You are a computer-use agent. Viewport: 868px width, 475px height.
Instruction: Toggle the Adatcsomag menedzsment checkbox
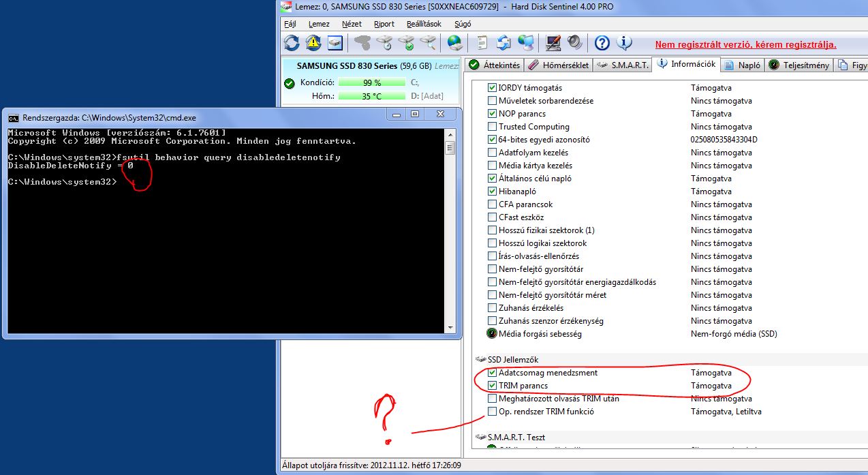(x=493, y=373)
